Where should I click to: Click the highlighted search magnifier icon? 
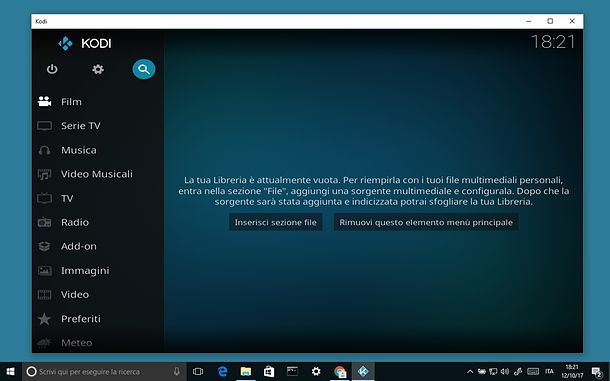point(144,69)
